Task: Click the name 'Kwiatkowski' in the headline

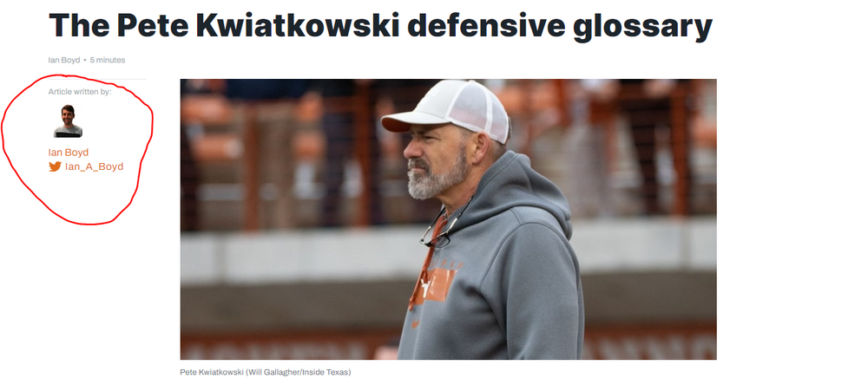Action: click(x=298, y=25)
